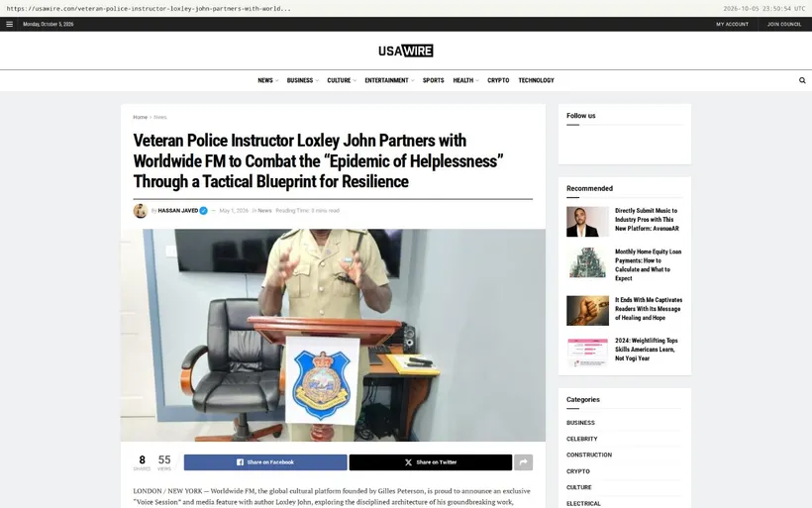This screenshot has height=508, width=812.
Task: Select the Construction category
Action: click(x=589, y=455)
